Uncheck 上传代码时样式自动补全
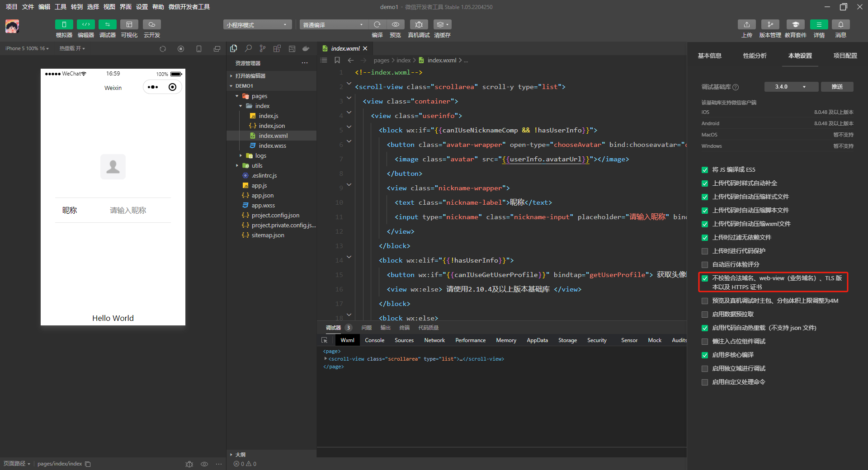This screenshot has height=470, width=868. click(x=704, y=183)
